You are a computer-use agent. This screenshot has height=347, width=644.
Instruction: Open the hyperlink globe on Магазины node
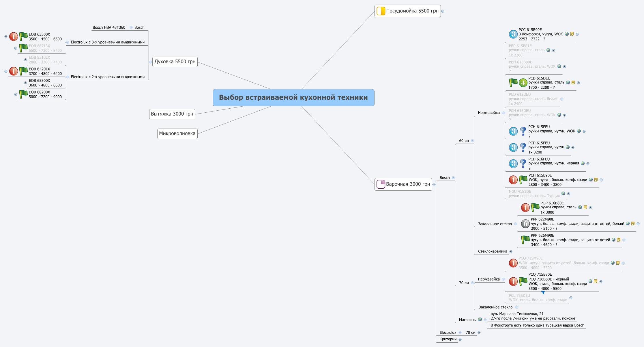[x=480, y=320]
